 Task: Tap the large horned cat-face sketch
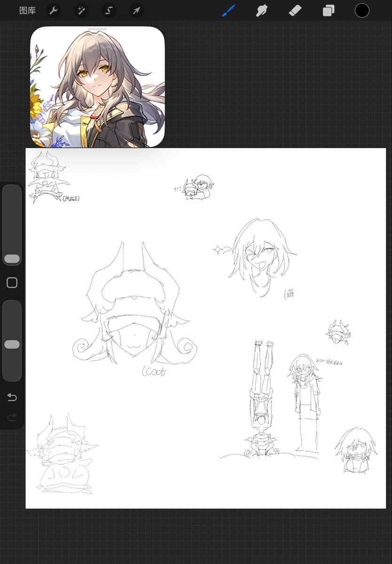135,304
